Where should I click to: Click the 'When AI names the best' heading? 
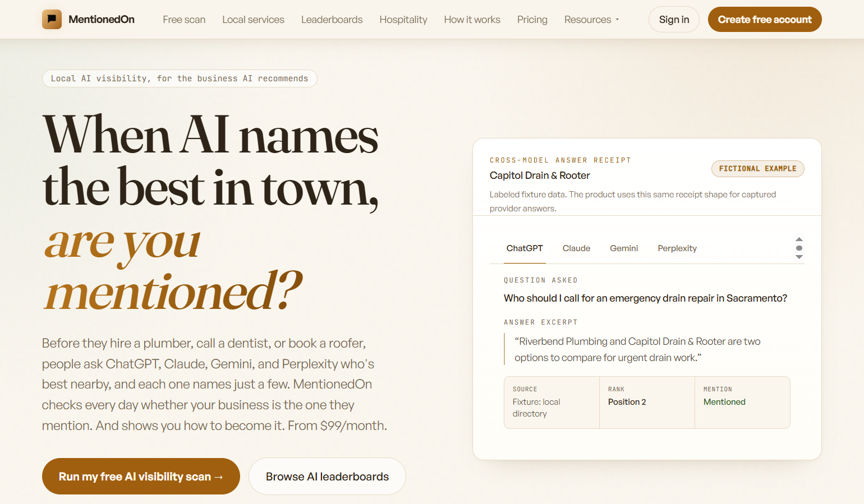point(211,161)
